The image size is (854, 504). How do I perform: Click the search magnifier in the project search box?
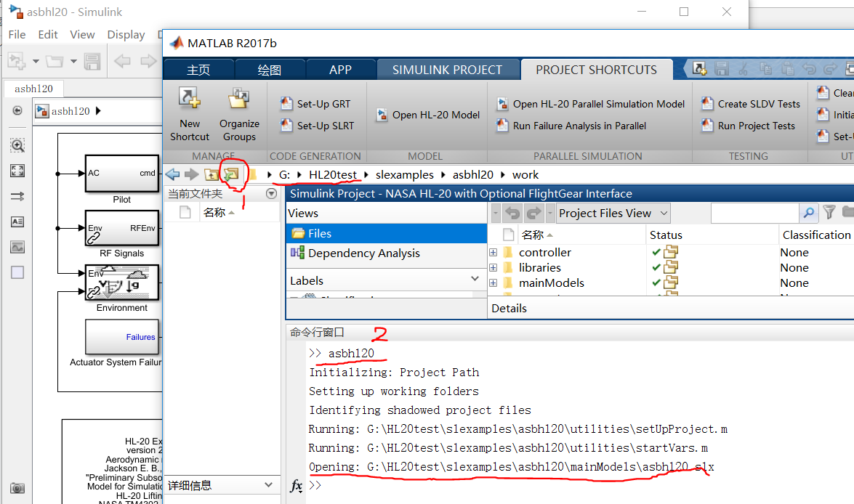[808, 213]
